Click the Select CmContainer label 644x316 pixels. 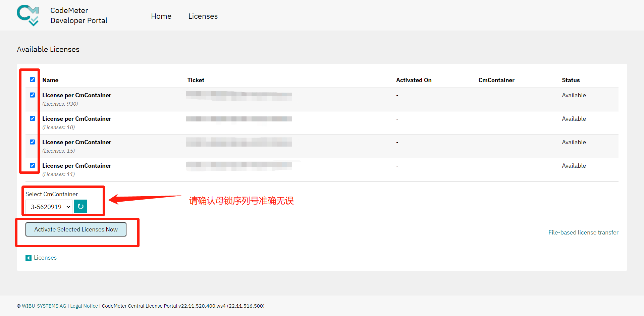click(x=52, y=194)
